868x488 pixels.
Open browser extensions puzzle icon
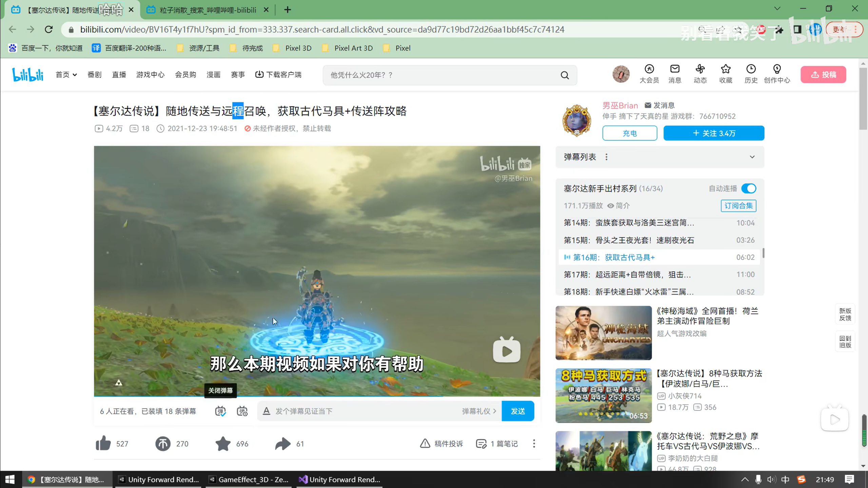pos(779,29)
